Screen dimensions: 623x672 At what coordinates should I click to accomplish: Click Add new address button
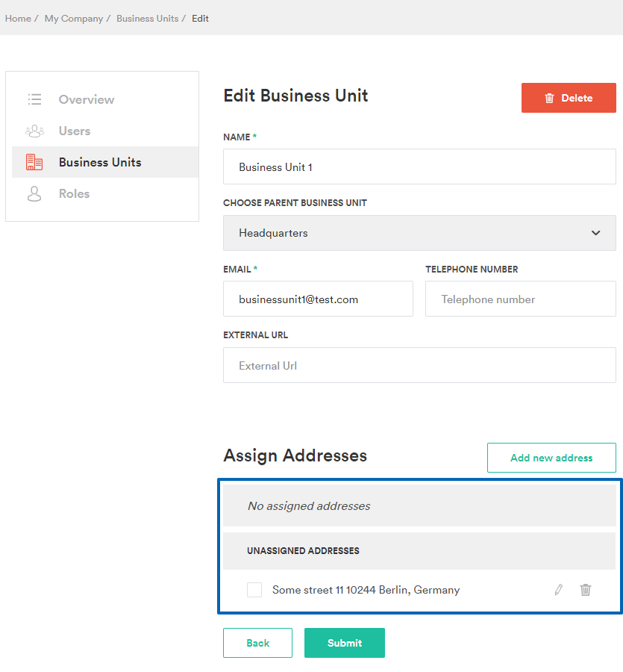coord(551,458)
